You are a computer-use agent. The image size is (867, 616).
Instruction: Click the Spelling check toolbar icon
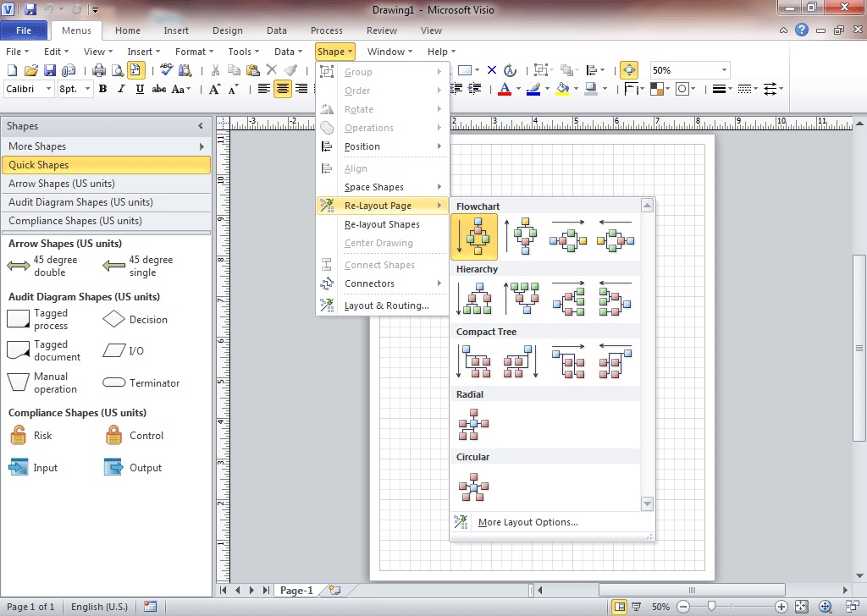coord(167,70)
